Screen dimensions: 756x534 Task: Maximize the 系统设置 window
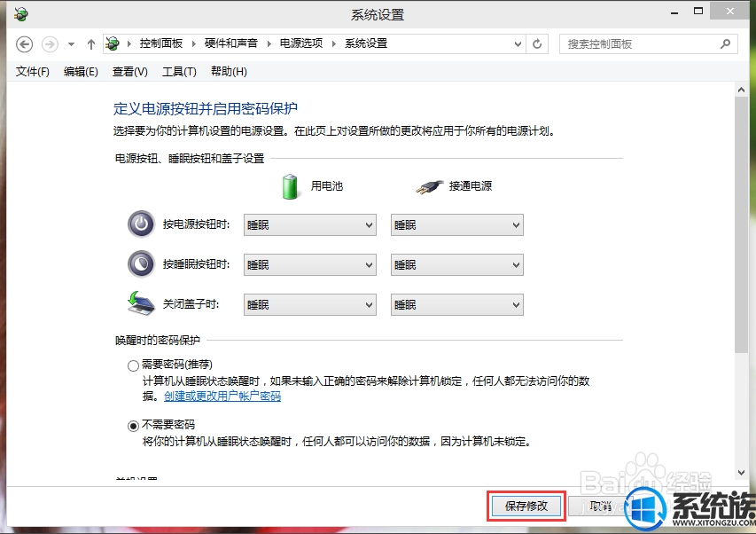pyautogui.click(x=698, y=12)
